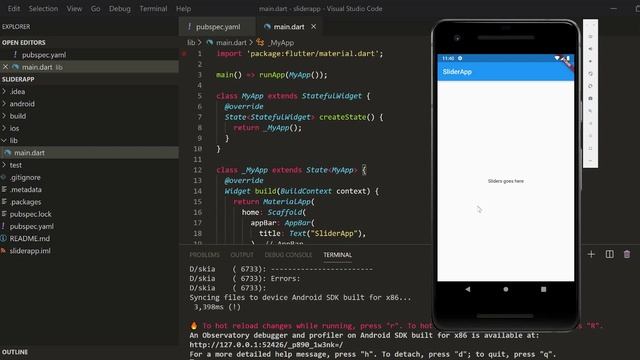Rotate the emulator left

[590, 74]
